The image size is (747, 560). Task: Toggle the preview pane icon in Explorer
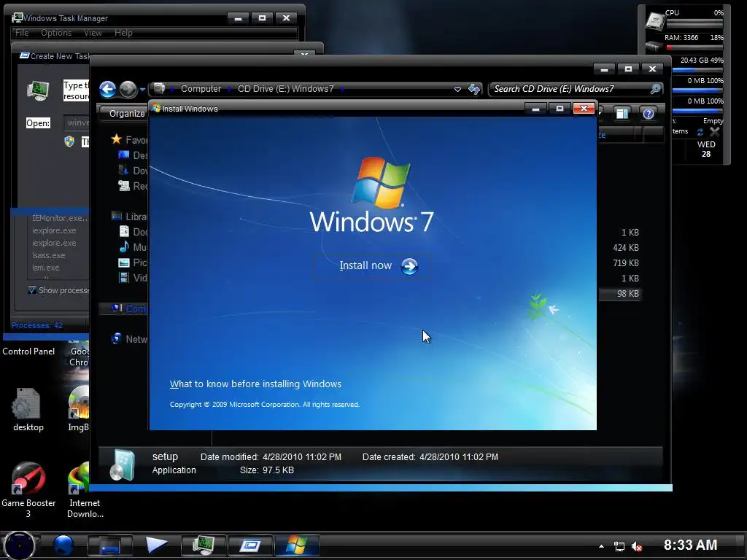622,113
